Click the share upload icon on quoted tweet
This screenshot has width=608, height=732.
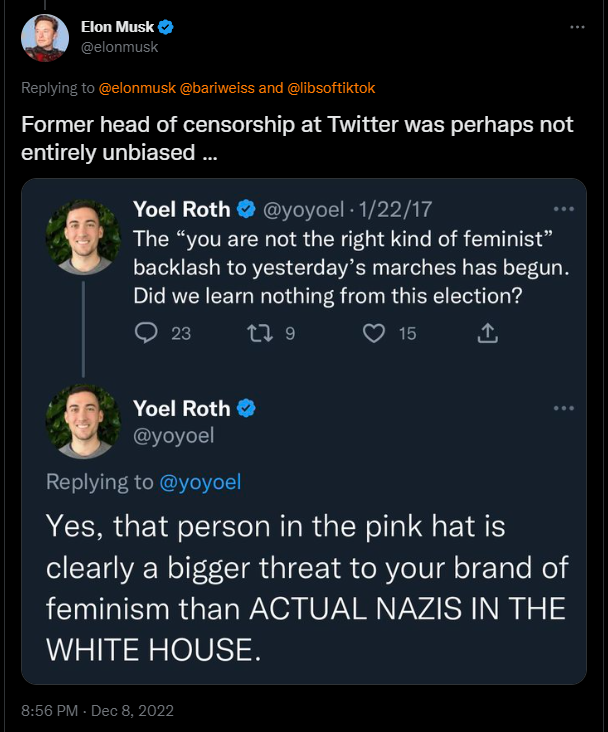(x=487, y=333)
